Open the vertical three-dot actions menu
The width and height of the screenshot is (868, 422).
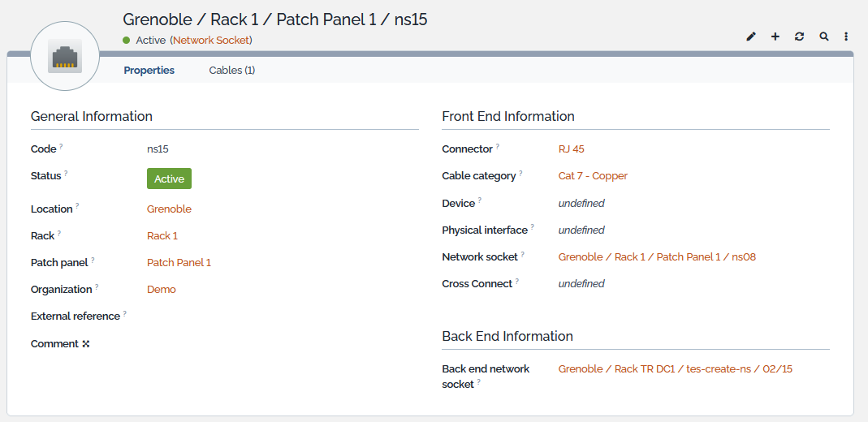point(846,37)
